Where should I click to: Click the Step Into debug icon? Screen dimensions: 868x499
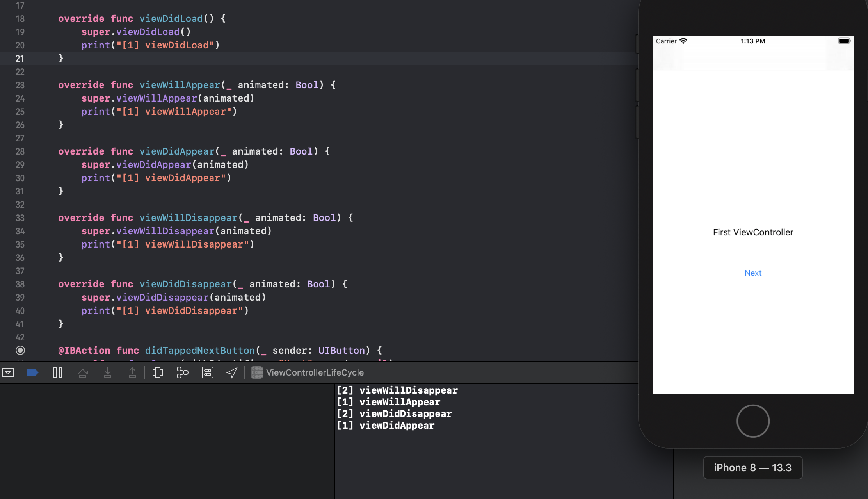[x=108, y=372]
